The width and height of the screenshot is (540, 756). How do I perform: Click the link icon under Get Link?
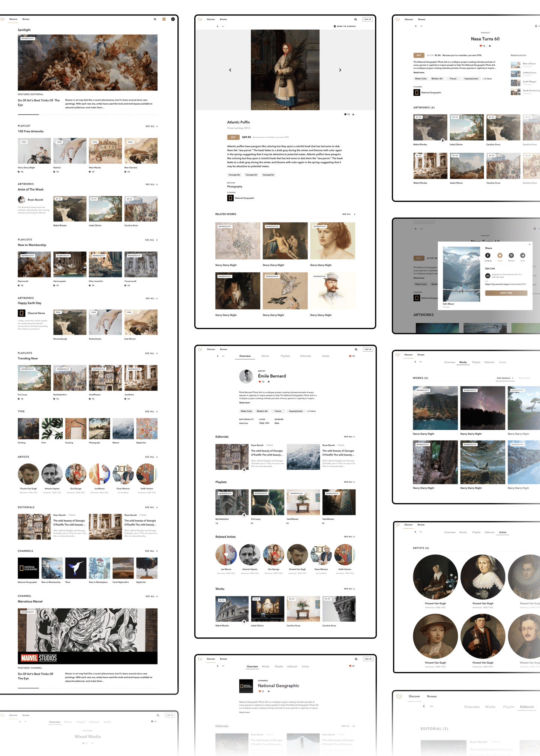487,276
